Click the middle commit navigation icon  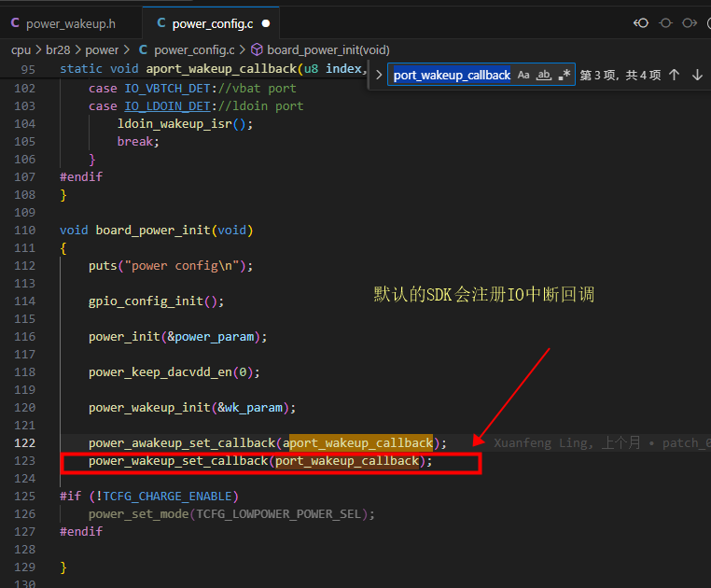click(x=665, y=23)
